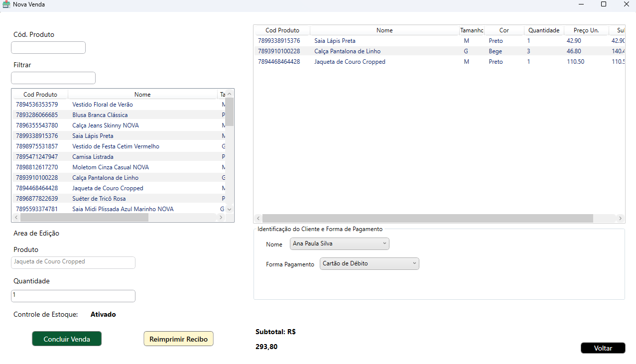Select Suéter de Tricô Rosa row
The width and height of the screenshot is (636, 364).
tap(119, 199)
